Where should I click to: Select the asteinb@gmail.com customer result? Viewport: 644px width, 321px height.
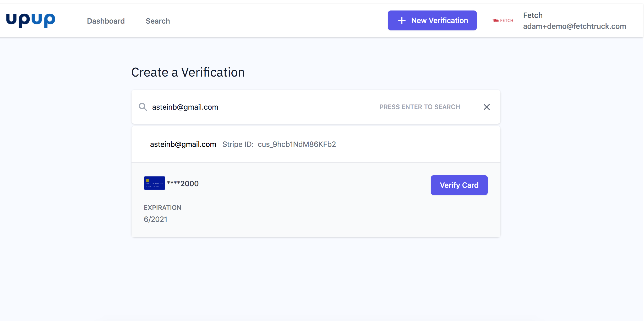coord(183,144)
